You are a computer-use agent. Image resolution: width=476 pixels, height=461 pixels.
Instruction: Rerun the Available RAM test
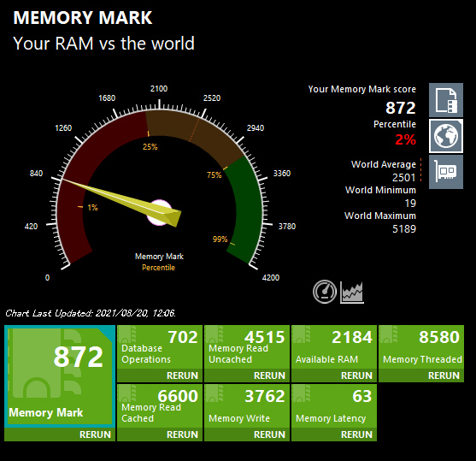coord(356,375)
